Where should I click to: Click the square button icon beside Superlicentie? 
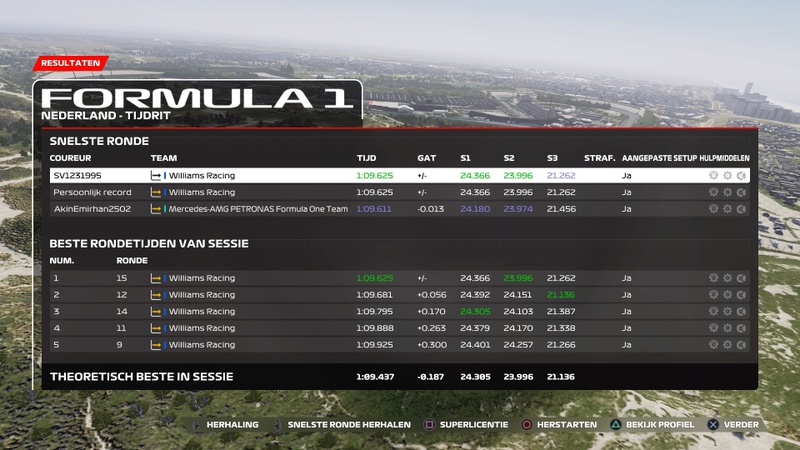click(x=430, y=424)
